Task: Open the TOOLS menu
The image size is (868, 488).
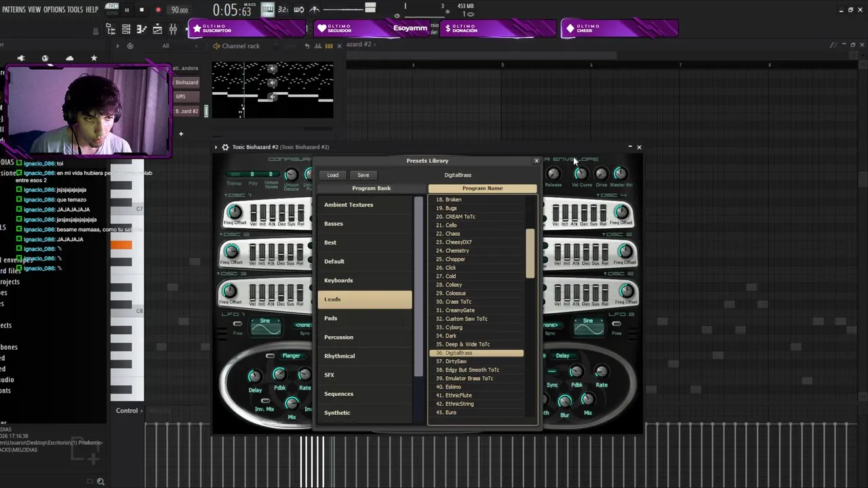Action: (x=75, y=9)
